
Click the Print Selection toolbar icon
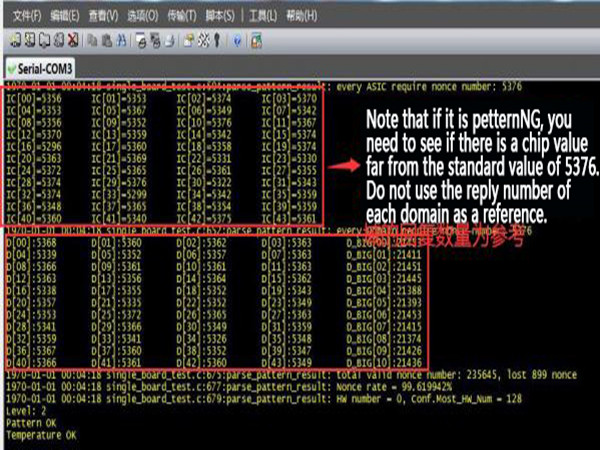pos(155,40)
